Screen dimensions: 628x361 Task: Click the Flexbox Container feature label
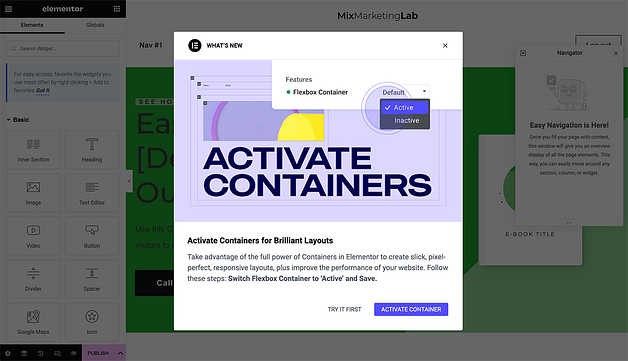(320, 92)
